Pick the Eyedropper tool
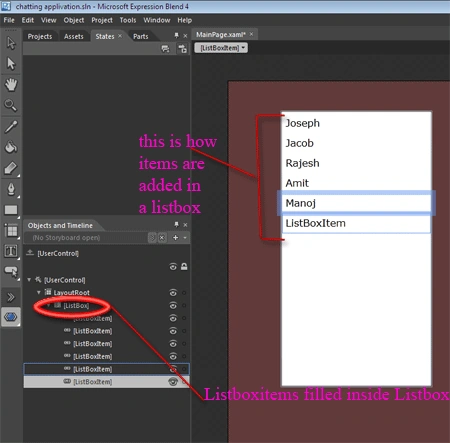The width and height of the screenshot is (450, 443). 11,127
